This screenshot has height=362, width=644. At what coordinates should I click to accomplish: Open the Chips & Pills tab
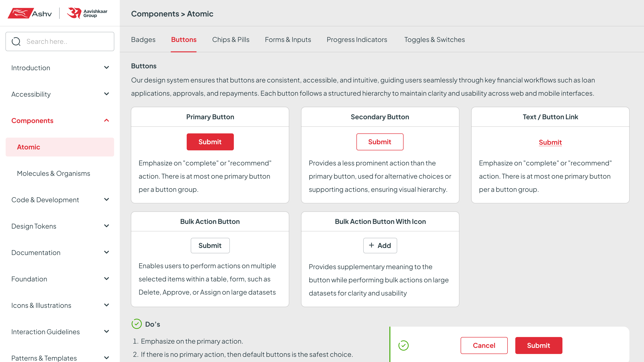point(231,39)
